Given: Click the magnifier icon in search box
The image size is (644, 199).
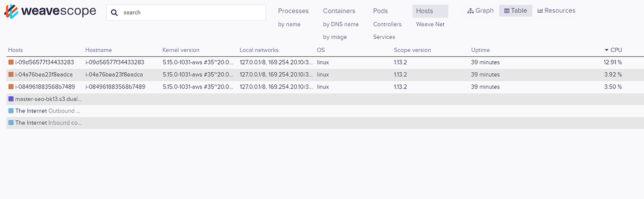Looking at the screenshot, I should 115,13.
